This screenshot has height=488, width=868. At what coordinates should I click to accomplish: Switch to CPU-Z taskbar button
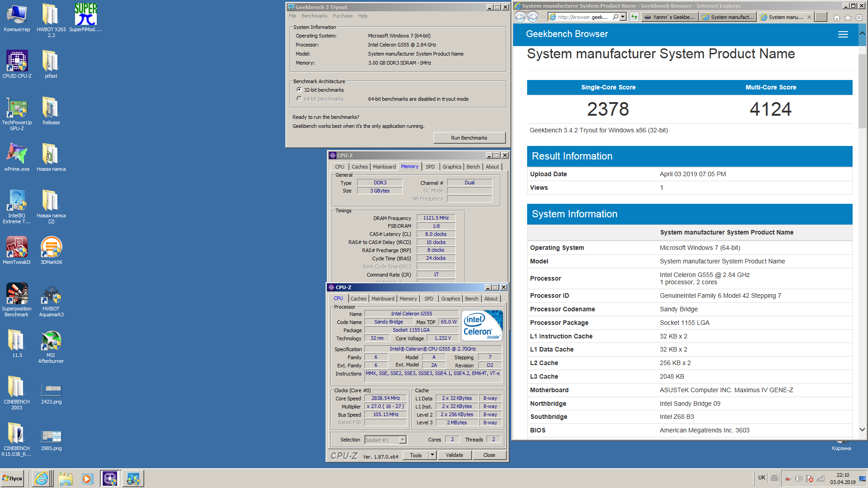[x=110, y=479]
